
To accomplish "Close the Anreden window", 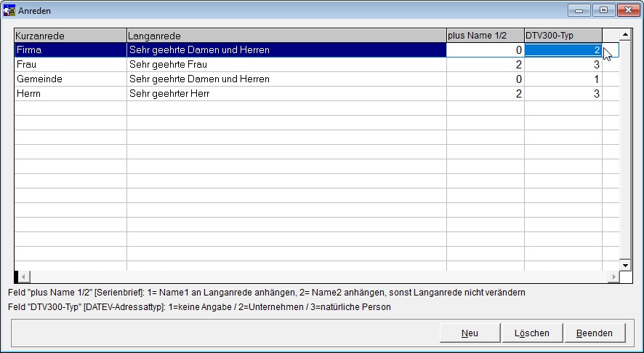I will (629, 10).
